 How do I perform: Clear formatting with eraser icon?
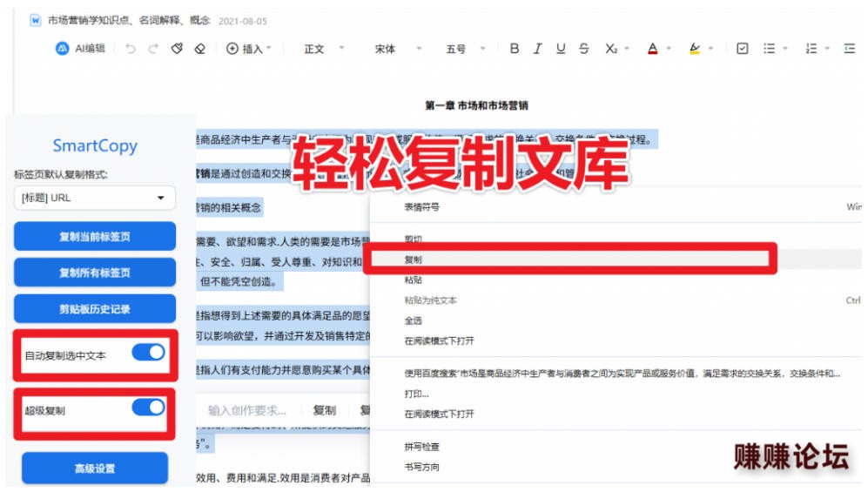coord(200,49)
